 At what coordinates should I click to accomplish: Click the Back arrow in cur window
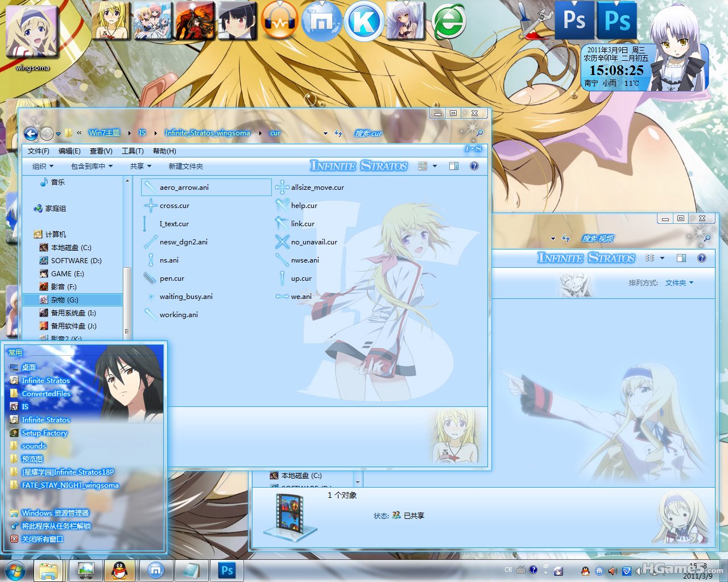(31, 134)
